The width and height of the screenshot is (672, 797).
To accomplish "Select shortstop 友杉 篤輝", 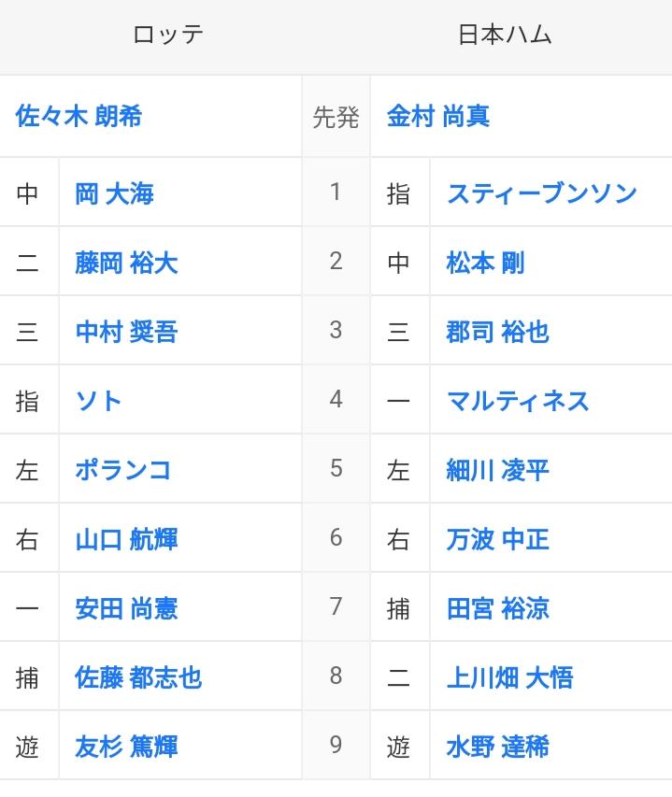I will [x=126, y=747].
